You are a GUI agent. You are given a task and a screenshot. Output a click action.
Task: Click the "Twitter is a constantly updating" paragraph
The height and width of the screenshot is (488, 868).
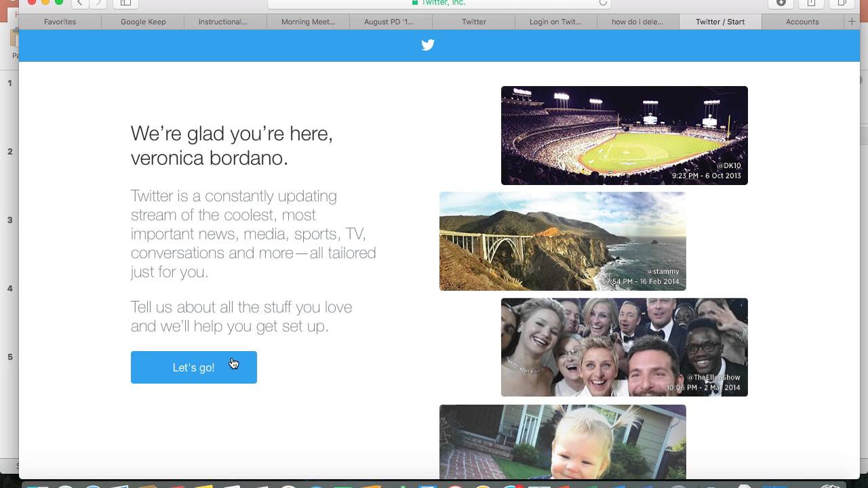tap(253, 234)
